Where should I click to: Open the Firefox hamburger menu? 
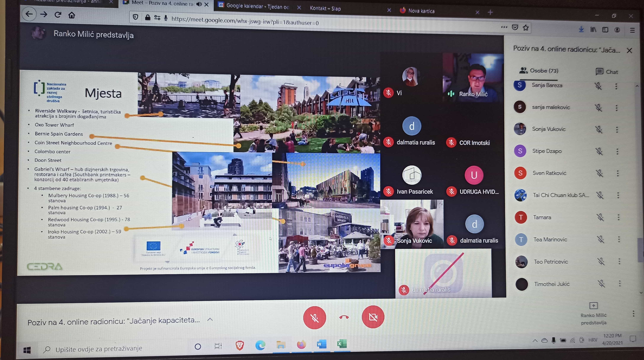point(632,30)
